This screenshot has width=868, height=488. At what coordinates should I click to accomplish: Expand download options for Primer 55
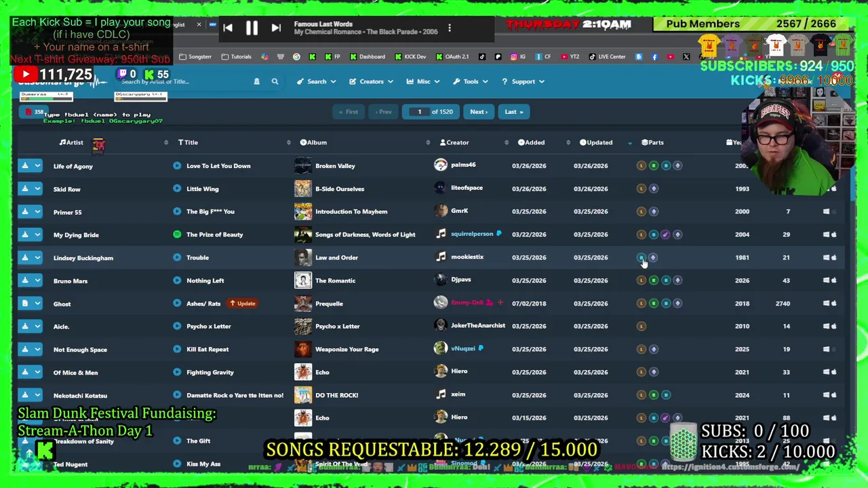coord(37,212)
